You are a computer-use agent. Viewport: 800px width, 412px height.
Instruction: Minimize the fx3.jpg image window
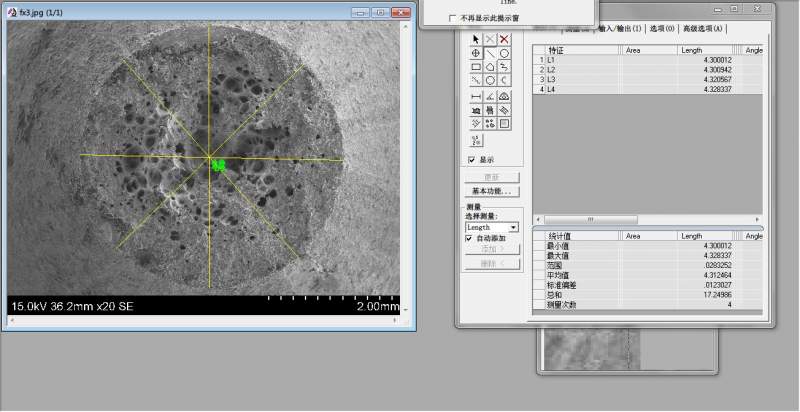[361, 13]
